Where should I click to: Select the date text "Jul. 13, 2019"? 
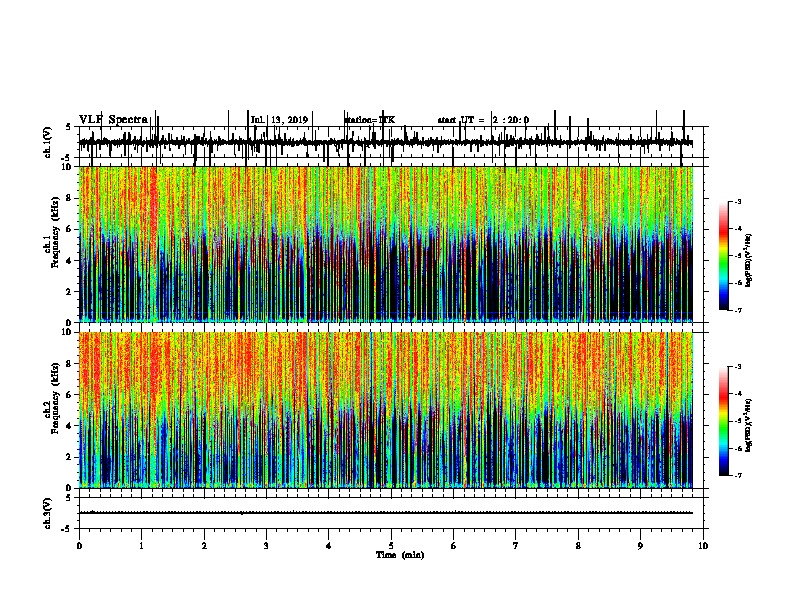(x=279, y=120)
